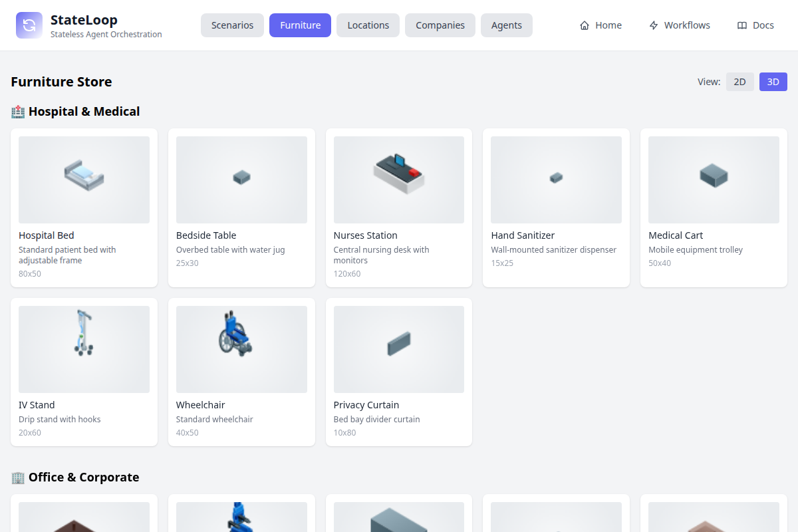Click the IV Stand title
798x532 pixels.
[x=37, y=405]
